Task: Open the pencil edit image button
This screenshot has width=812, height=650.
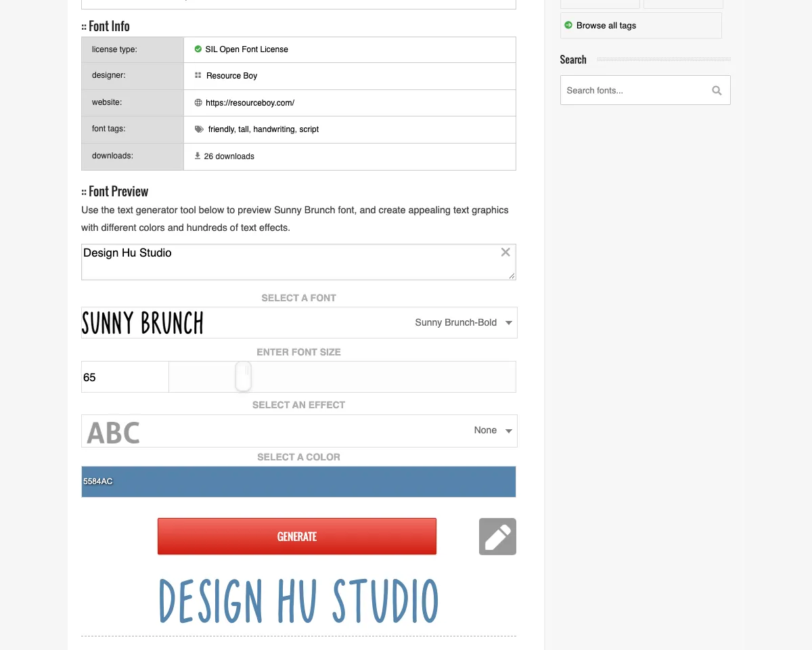Action: [x=497, y=536]
